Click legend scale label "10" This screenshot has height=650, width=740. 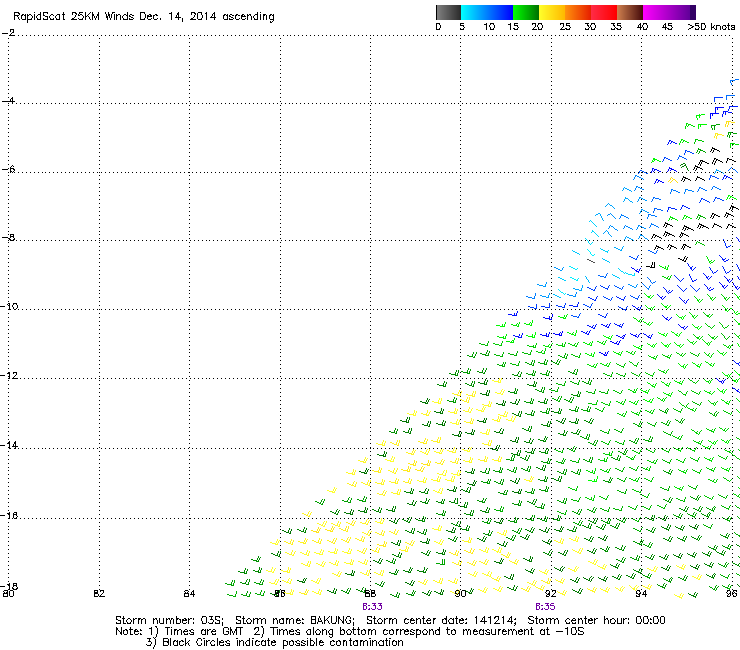489,27
